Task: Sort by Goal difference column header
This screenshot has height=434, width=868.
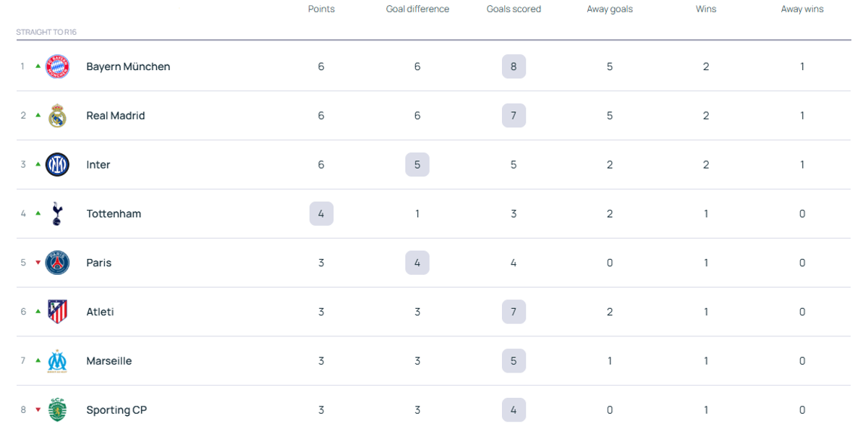Action: tap(417, 9)
